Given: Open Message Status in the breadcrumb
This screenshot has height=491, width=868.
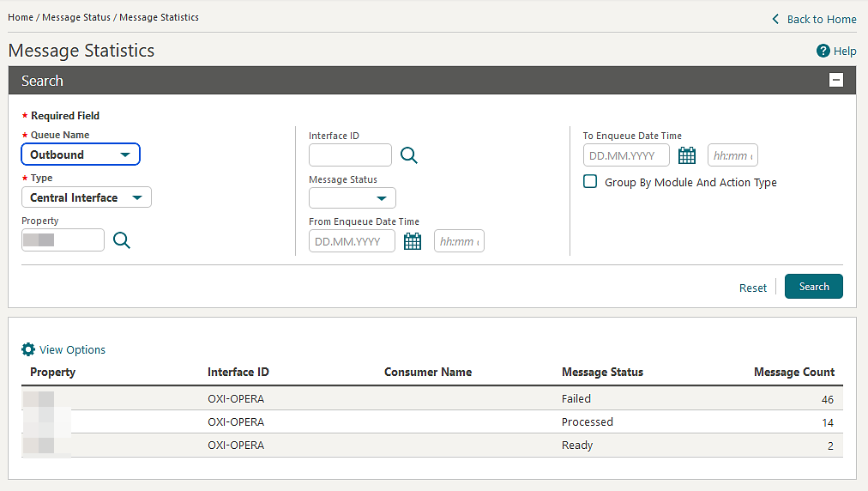Looking at the screenshot, I should [76, 17].
